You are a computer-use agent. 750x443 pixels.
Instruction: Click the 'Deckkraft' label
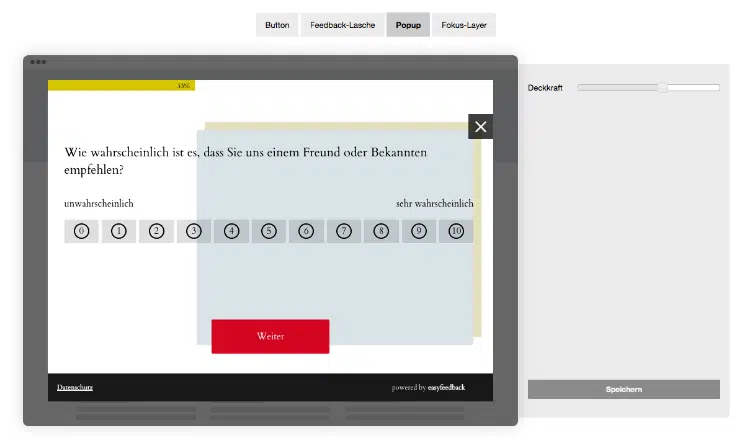545,88
